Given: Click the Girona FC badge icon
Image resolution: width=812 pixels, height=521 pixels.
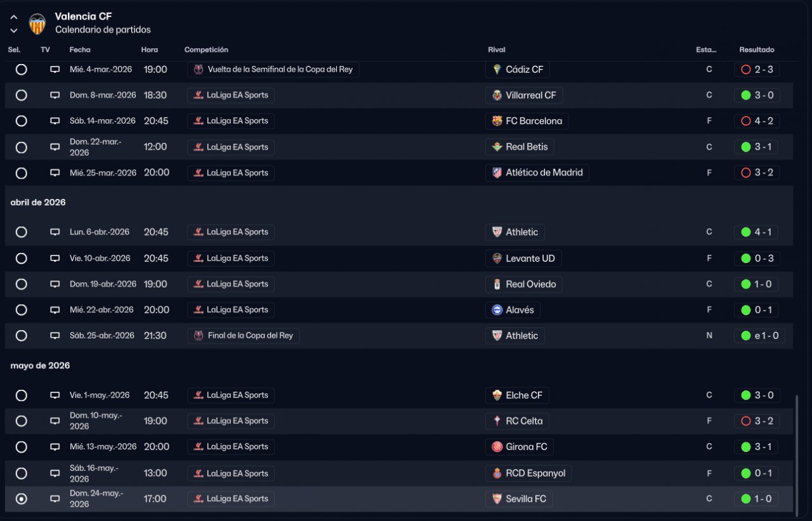Looking at the screenshot, I should [497, 447].
